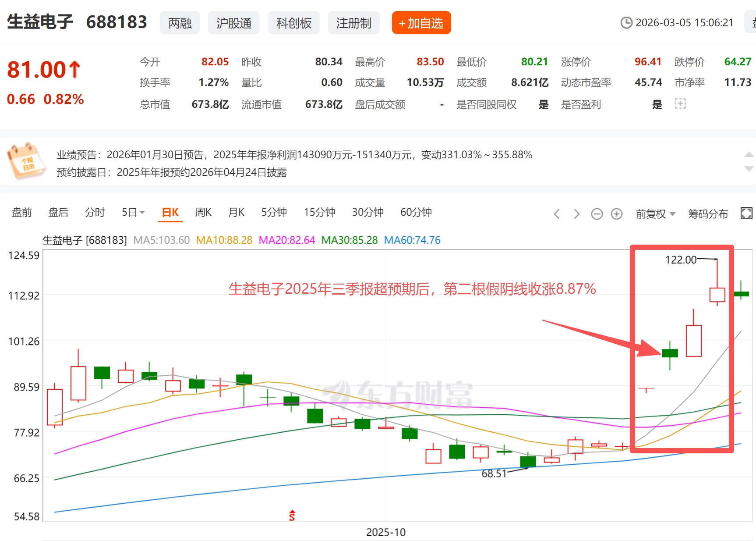The width and height of the screenshot is (756, 541).
Task: Select the 日K tab
Action: [170, 213]
